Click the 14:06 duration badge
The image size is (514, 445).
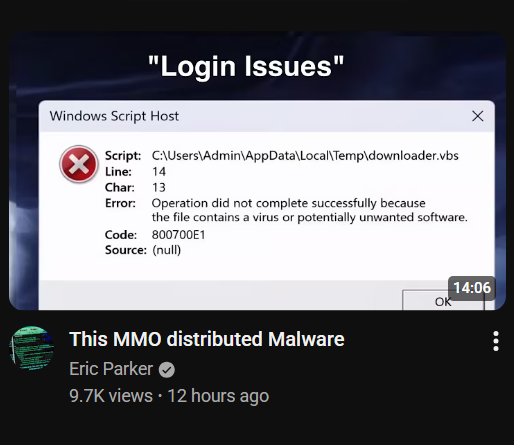click(472, 288)
